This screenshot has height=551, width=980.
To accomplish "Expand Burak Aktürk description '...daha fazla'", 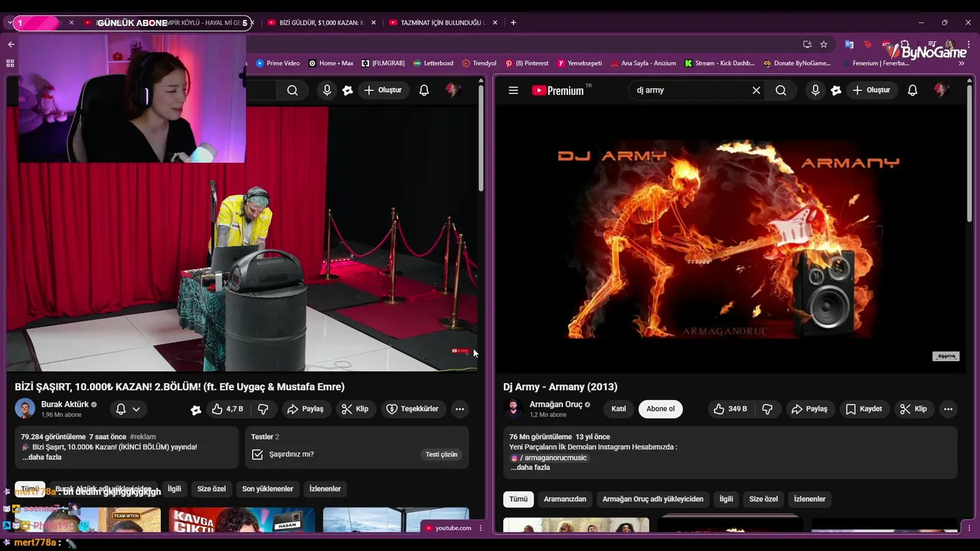I will point(42,458).
